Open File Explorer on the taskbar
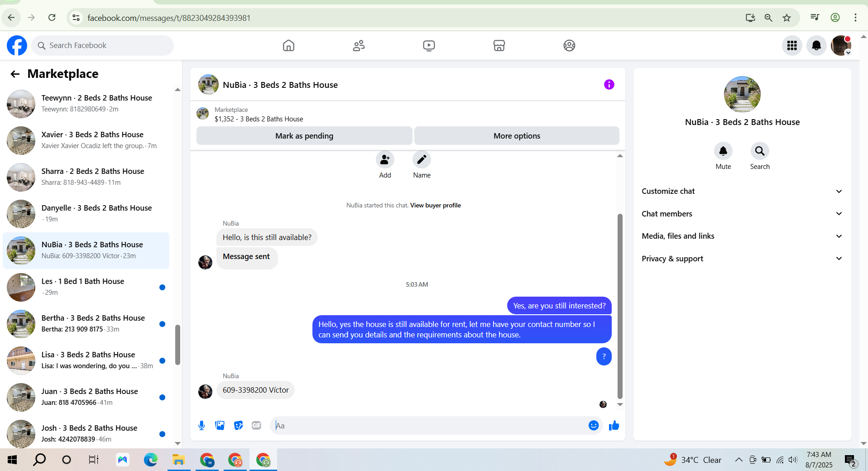The image size is (868, 471). pos(179,460)
